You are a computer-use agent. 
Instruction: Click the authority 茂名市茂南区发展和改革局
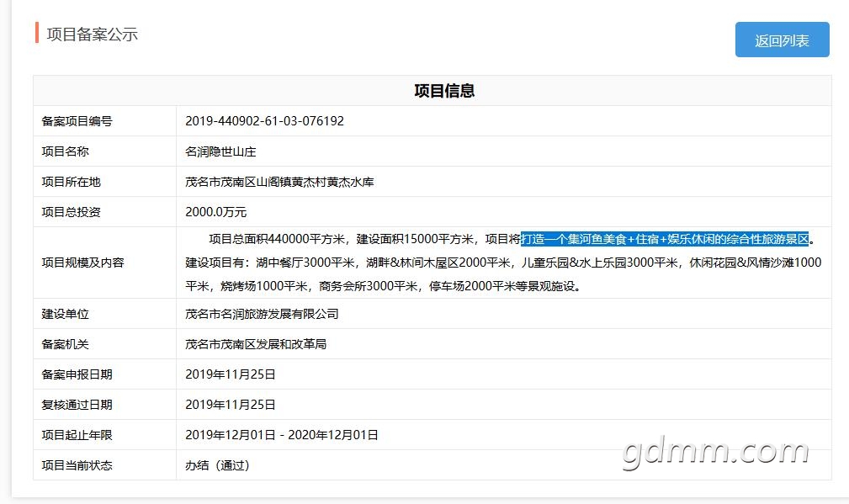tap(256, 344)
